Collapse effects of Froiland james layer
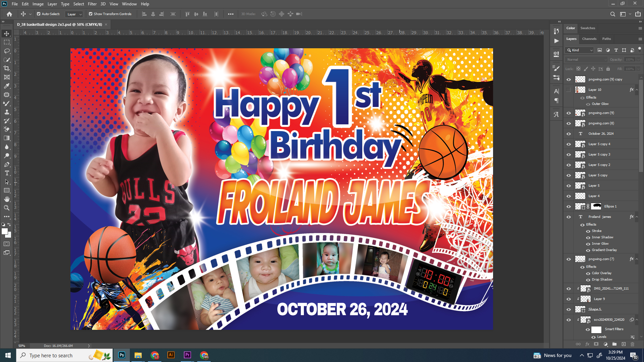This screenshot has height=362, width=644. [x=637, y=217]
